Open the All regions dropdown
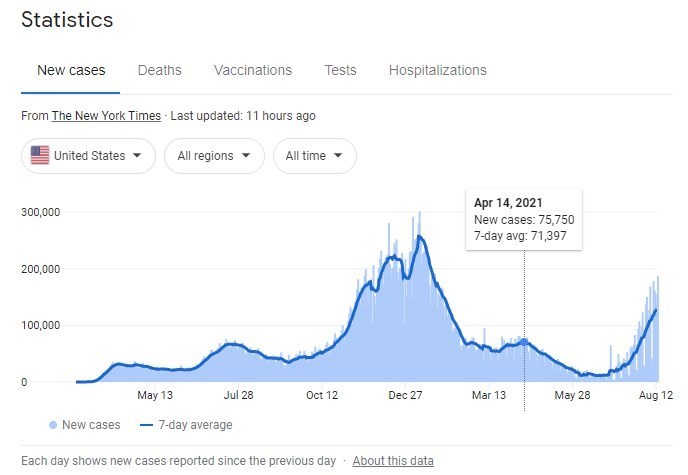Viewport: 688px width, 475px height. tap(212, 156)
